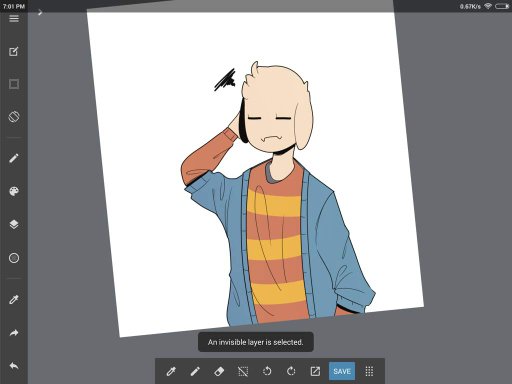Switch to the eraser in bottom toolbar

click(219, 371)
